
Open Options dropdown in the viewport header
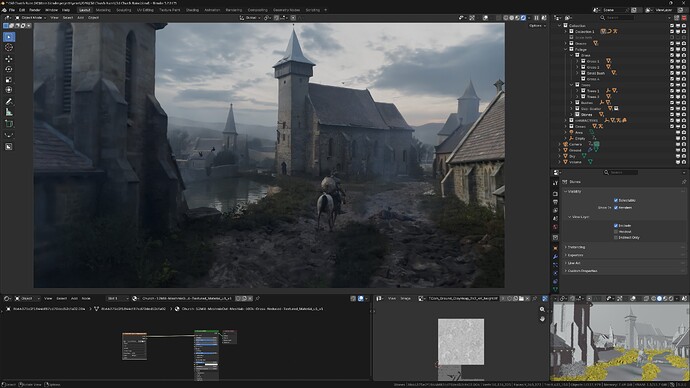point(537,26)
